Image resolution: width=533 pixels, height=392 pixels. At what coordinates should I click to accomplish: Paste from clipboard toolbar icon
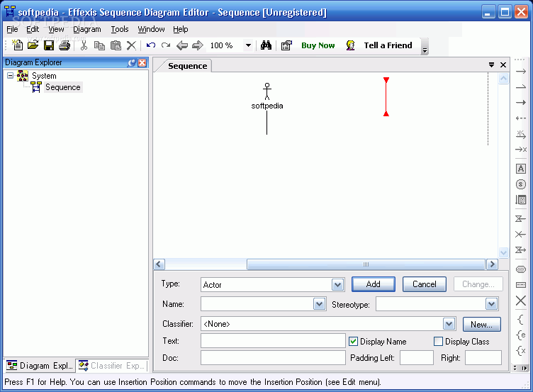(116, 45)
